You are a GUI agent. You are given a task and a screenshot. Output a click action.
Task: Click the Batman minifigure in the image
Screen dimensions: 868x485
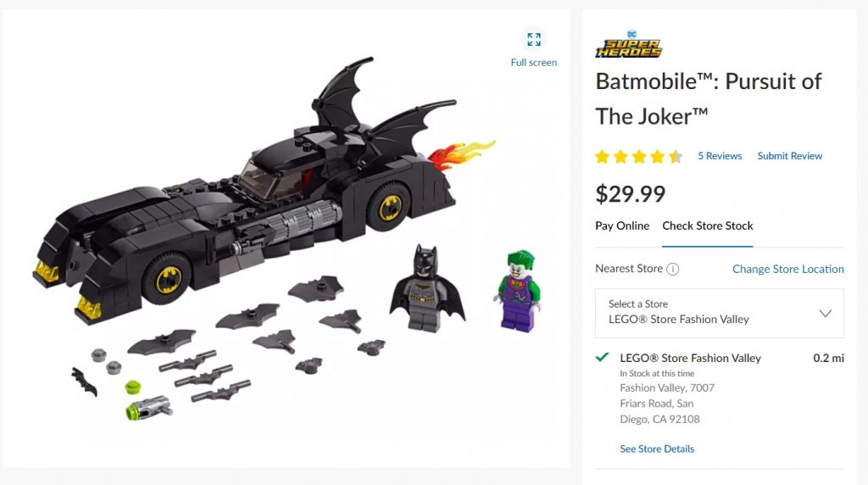tap(427, 289)
